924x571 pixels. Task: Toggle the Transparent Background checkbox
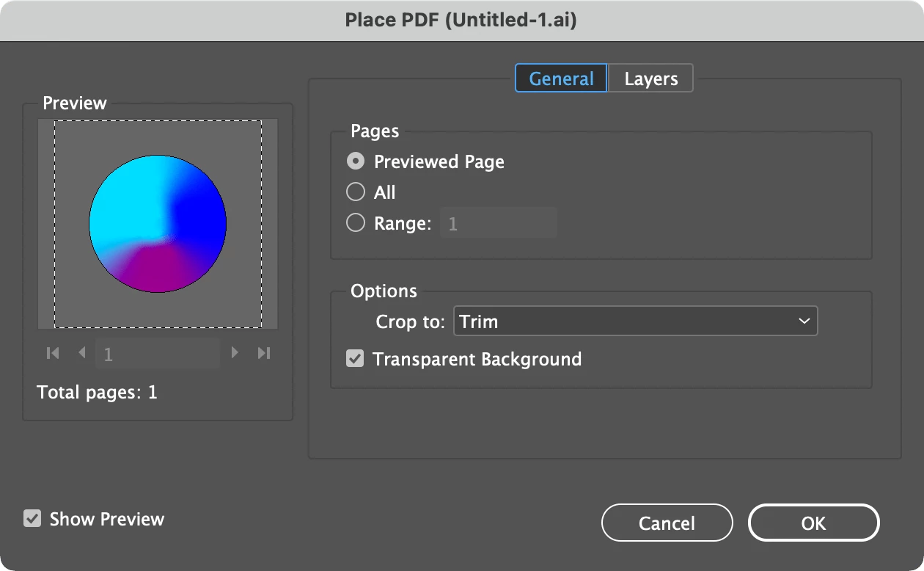[x=356, y=359]
